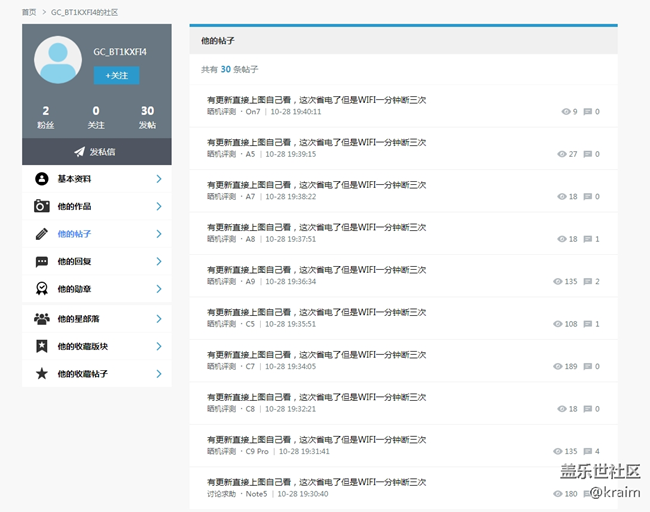Click the bookmark icon for 他的收藏版块
Image resolution: width=650 pixels, height=512 pixels.
point(41,346)
